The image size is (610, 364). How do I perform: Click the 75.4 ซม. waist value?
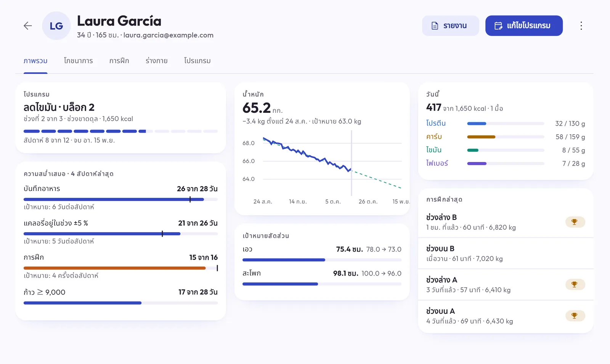click(x=349, y=249)
